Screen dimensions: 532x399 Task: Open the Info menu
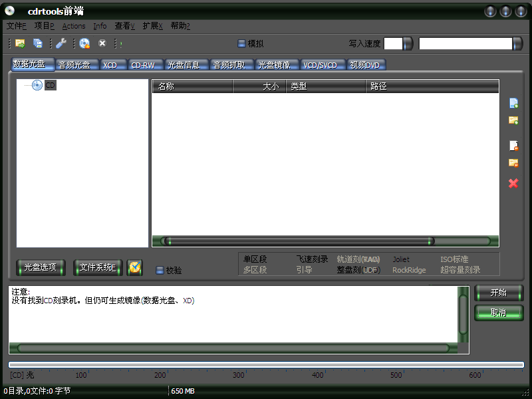100,26
